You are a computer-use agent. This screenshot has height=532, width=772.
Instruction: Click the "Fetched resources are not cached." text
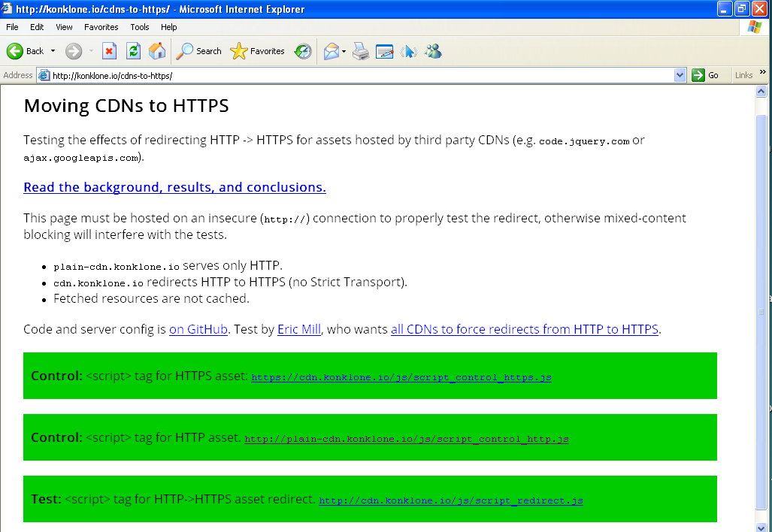click(151, 299)
